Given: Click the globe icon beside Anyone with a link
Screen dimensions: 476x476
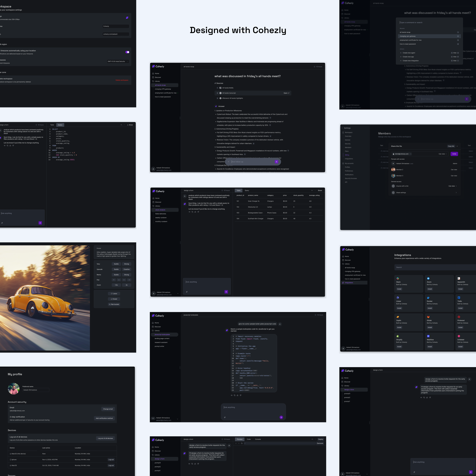Looking at the screenshot, I should pyautogui.click(x=393, y=186).
